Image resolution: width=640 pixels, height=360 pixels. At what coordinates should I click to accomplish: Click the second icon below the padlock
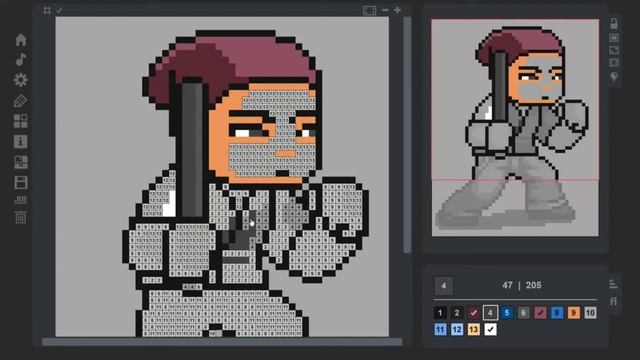(x=614, y=38)
